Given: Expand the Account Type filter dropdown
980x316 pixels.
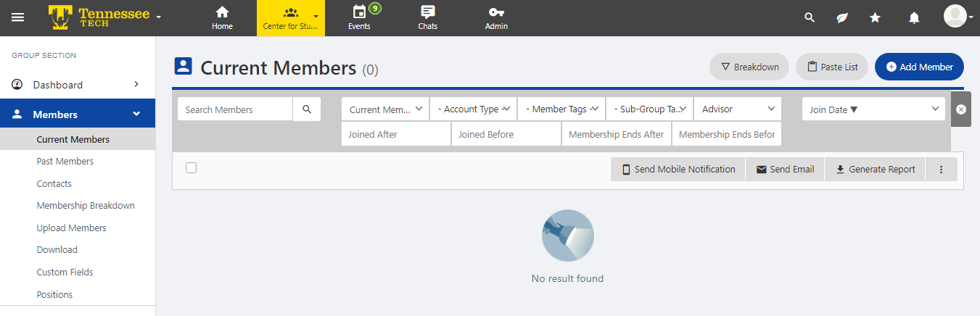Looking at the screenshot, I should [473, 109].
